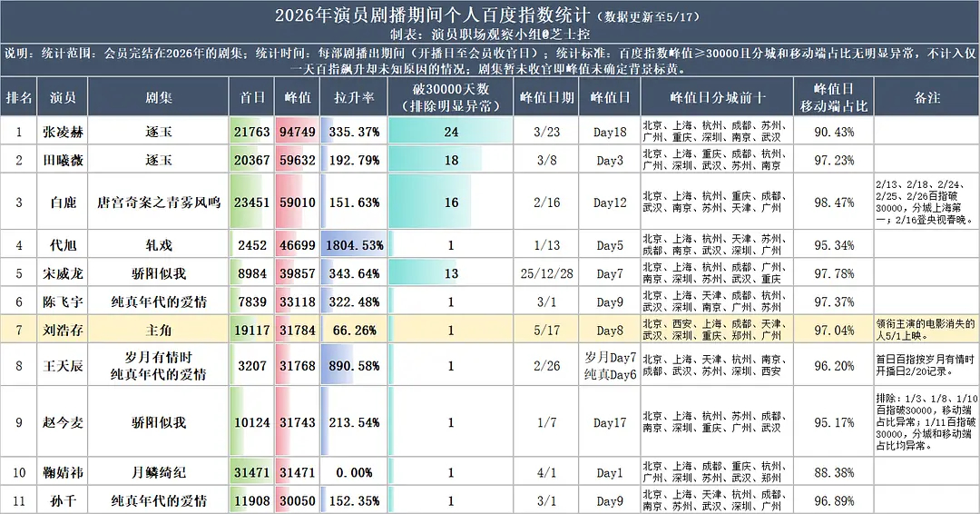The height and width of the screenshot is (514, 980).
Task: Click 白鹿's note mentioning 2/16登央视春晚
Action: point(926,202)
